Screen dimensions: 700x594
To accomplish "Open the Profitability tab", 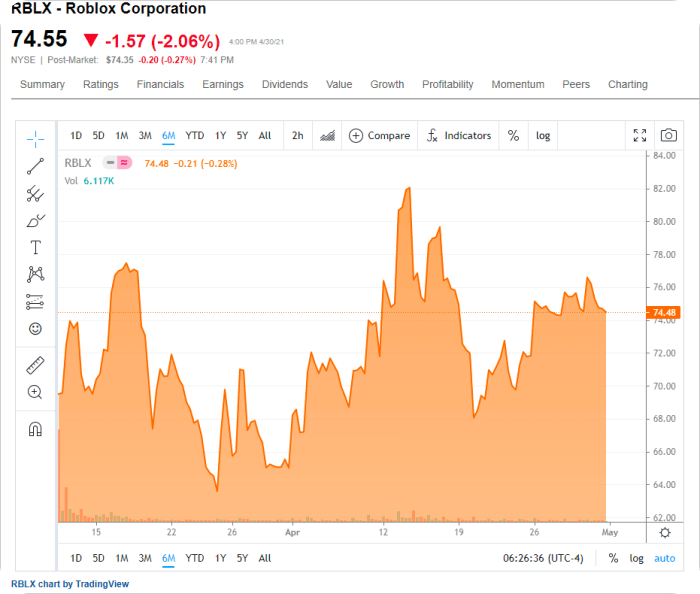I will click(x=448, y=85).
